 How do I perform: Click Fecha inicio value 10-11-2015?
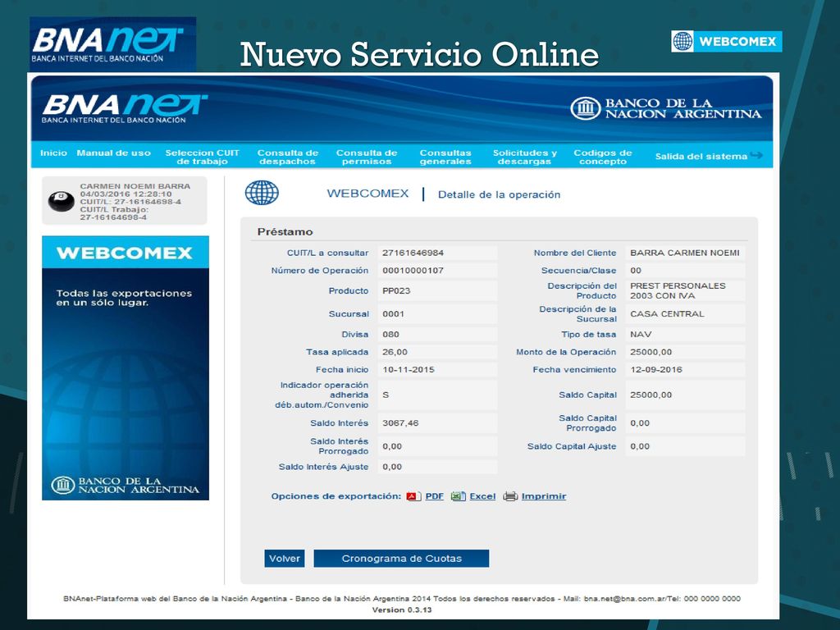(x=438, y=370)
